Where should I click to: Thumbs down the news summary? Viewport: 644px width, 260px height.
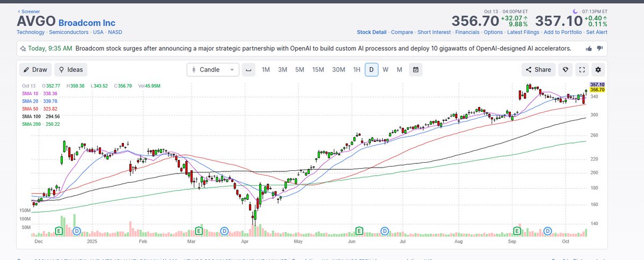coord(600,48)
